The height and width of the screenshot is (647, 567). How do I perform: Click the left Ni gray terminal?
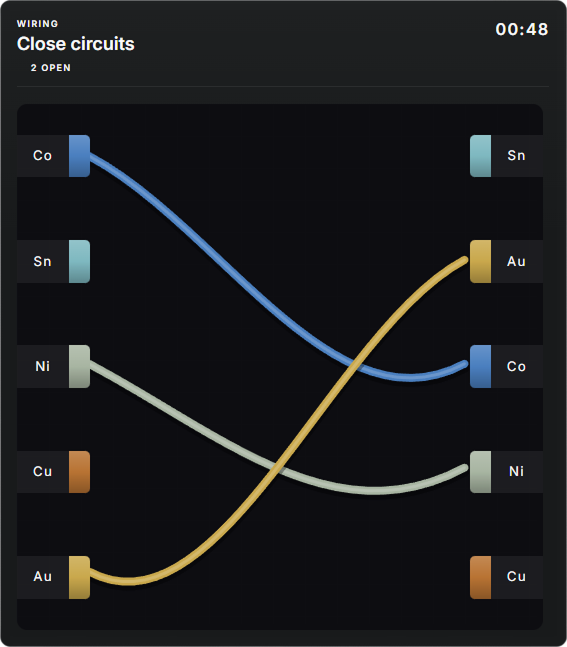coord(79,366)
